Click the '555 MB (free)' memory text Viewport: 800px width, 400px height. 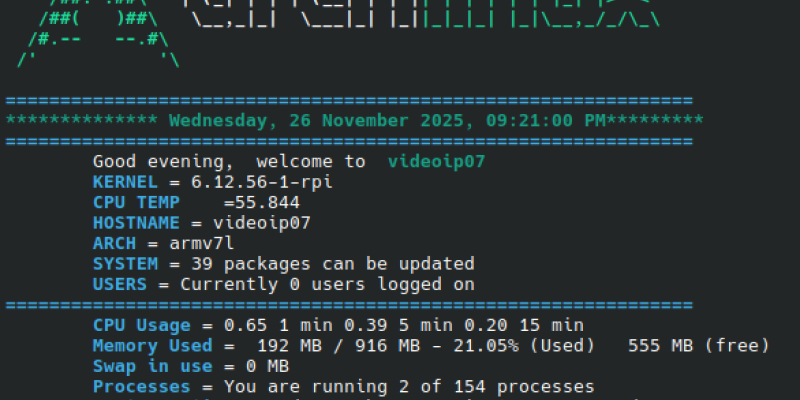click(698, 345)
